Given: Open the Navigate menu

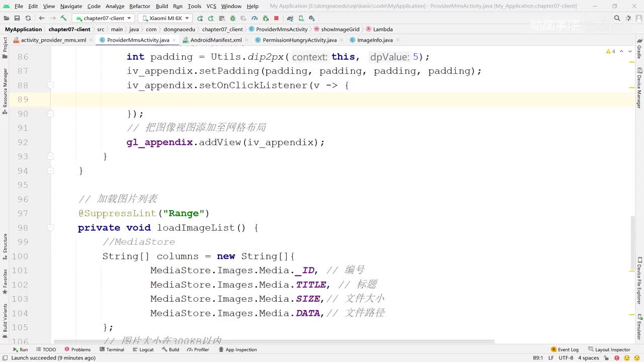Looking at the screenshot, I should tap(71, 6).
